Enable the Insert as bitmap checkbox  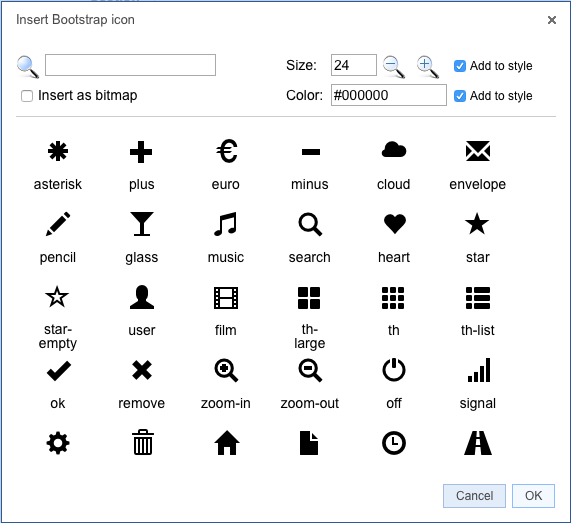tap(27, 96)
